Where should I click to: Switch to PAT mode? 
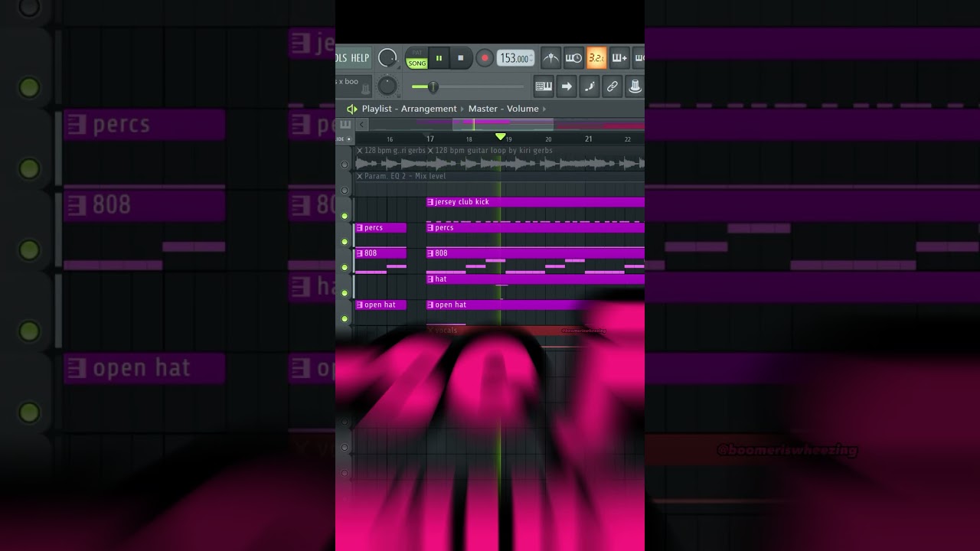(x=416, y=54)
